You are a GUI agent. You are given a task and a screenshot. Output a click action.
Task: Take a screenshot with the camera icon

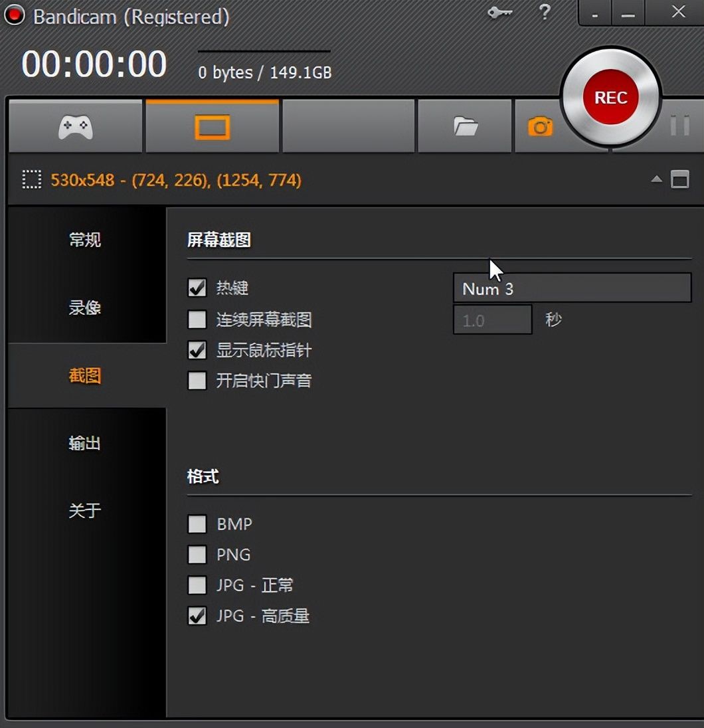point(540,126)
